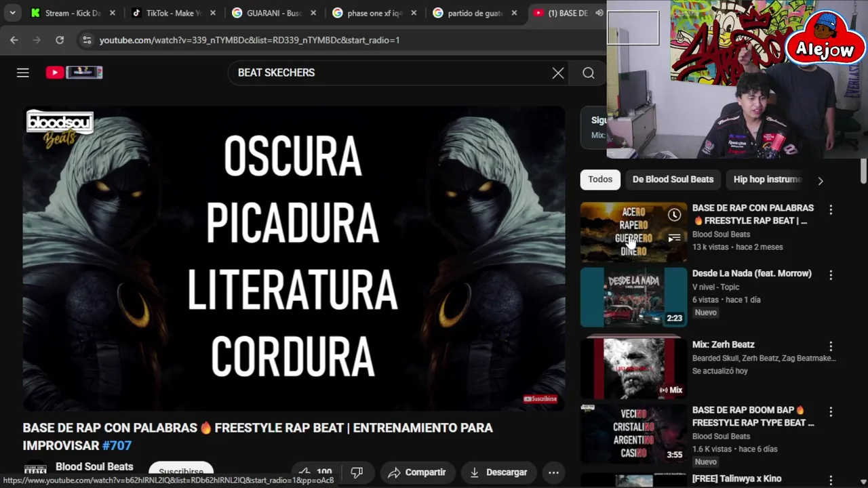The height and width of the screenshot is (488, 868).
Task: Close the phase one xf iq4 tab
Action: click(414, 13)
